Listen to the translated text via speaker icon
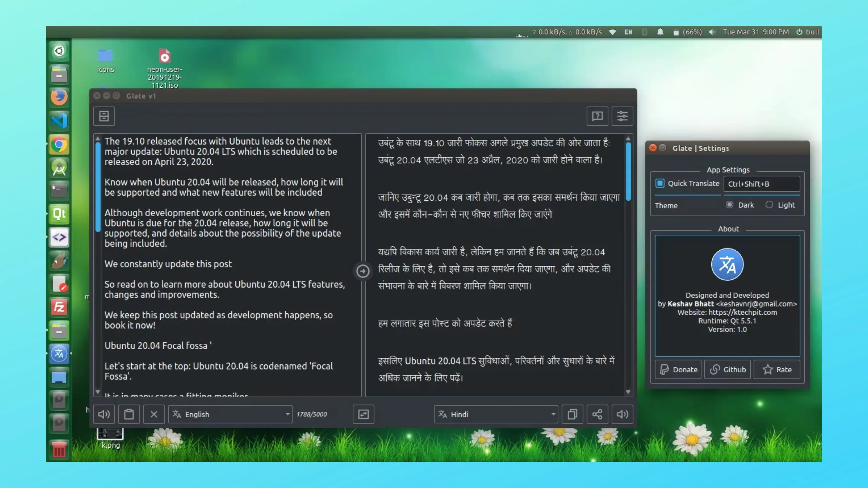The image size is (868, 488). [622, 414]
